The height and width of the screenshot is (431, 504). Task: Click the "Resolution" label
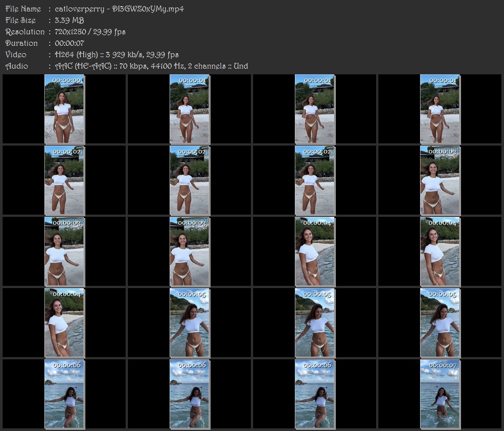click(25, 32)
